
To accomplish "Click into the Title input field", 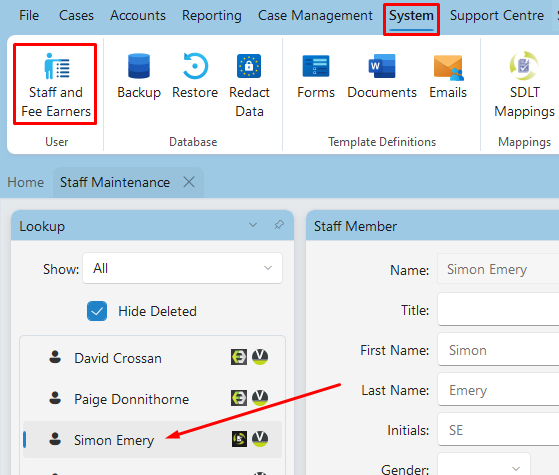I will point(498,310).
